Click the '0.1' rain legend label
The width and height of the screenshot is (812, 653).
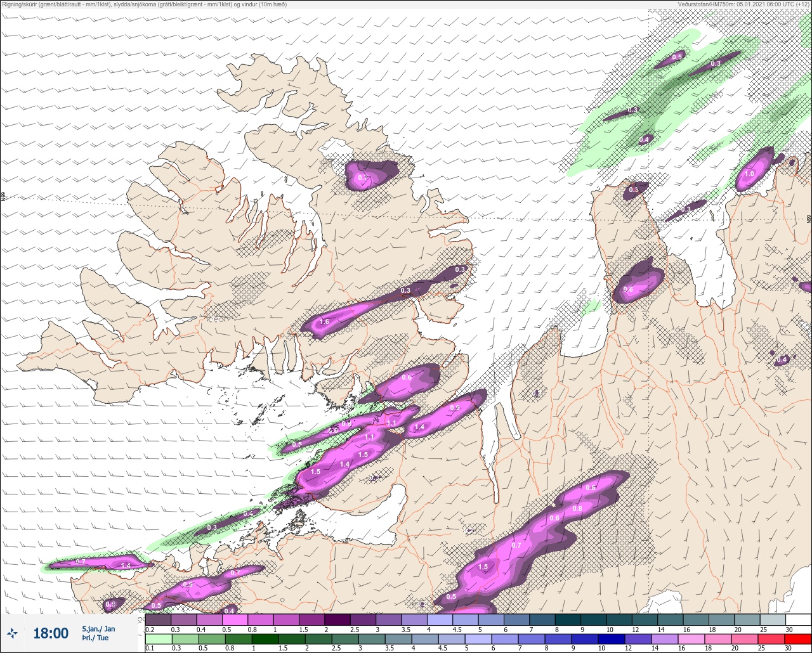[x=150, y=649]
